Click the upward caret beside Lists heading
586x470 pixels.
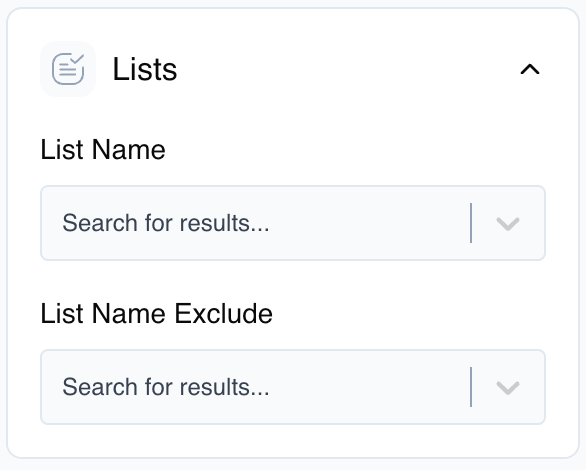530,69
